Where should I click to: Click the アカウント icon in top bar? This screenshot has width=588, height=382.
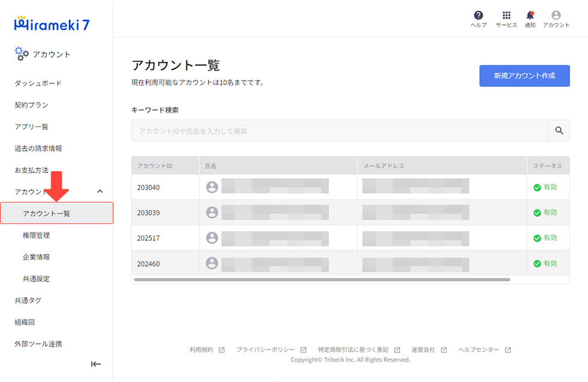tap(556, 15)
